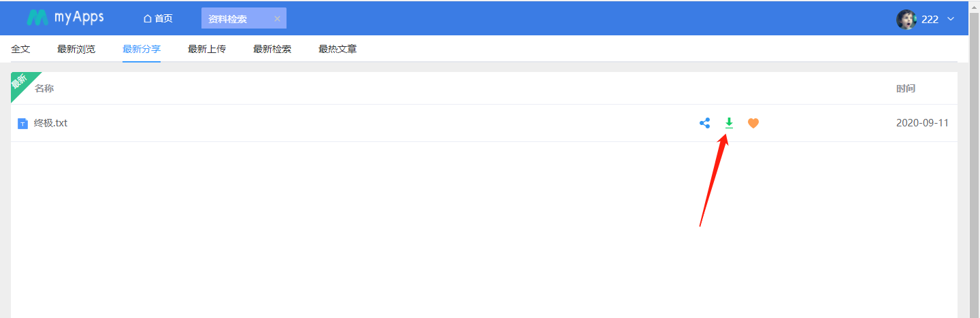Favorite 终极.txt with the heart icon
Image resolution: width=980 pixels, height=318 pixels.
point(753,123)
